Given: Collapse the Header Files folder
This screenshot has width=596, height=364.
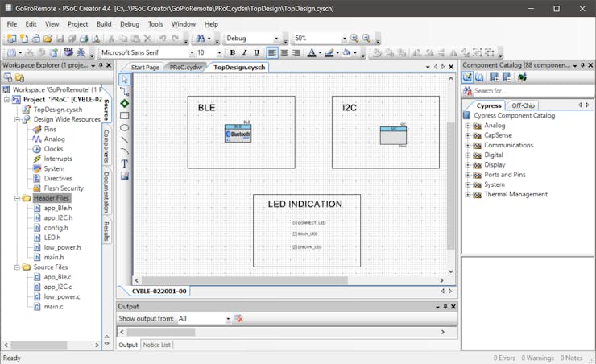Looking at the screenshot, I should [x=17, y=198].
